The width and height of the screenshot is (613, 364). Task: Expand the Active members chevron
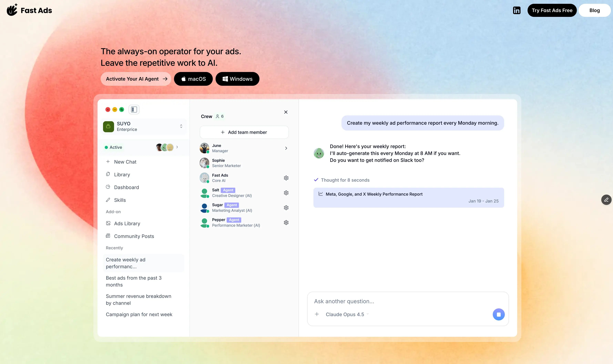tap(177, 147)
